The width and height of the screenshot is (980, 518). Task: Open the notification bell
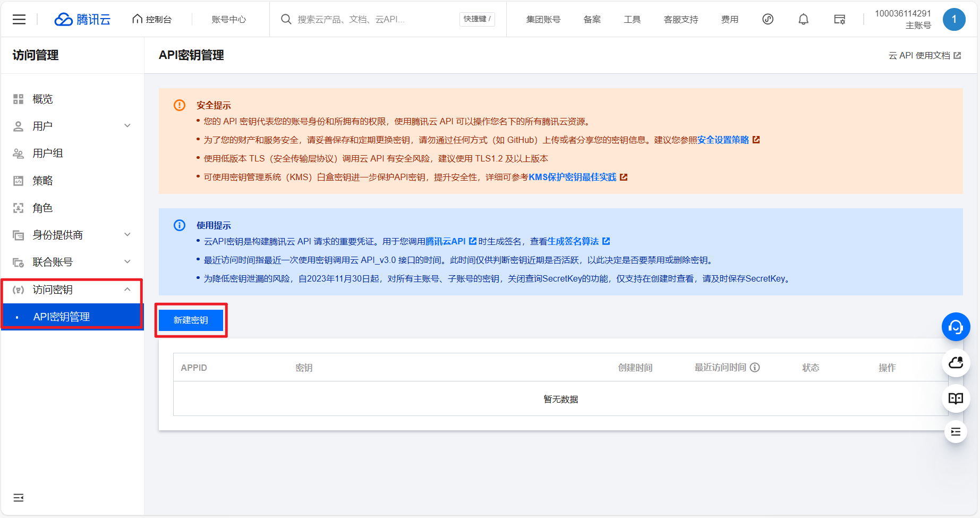(x=803, y=20)
